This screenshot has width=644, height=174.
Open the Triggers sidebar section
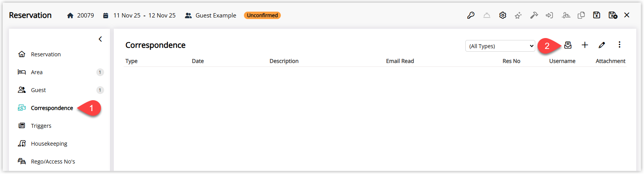tap(59, 126)
